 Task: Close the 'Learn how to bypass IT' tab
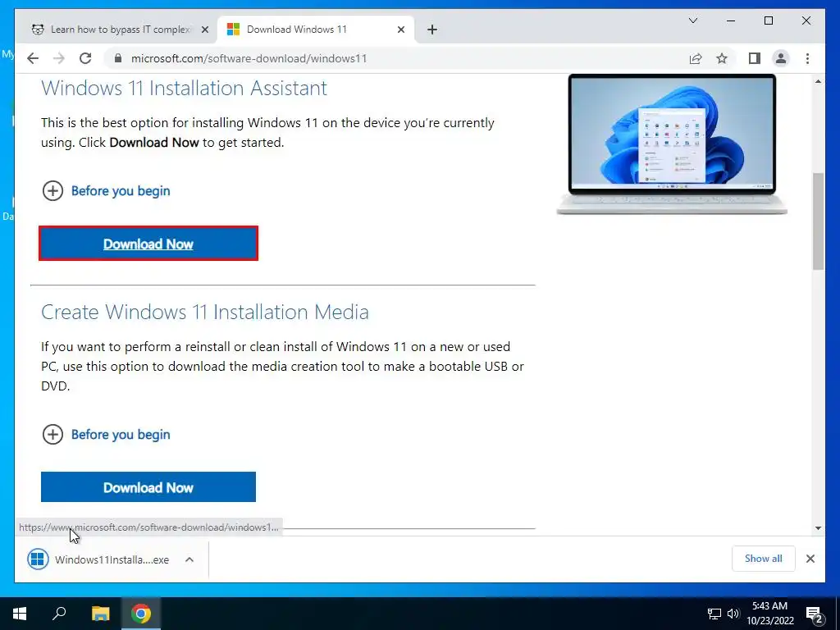(204, 30)
